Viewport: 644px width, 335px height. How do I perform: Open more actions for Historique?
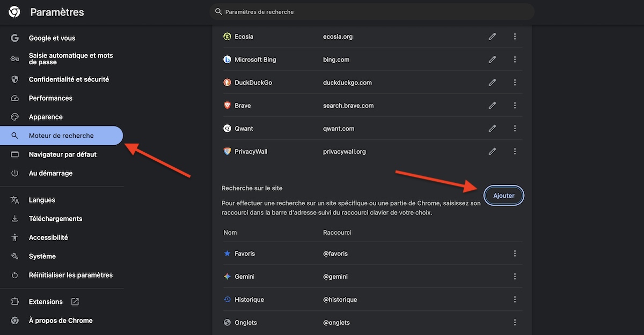click(x=515, y=300)
